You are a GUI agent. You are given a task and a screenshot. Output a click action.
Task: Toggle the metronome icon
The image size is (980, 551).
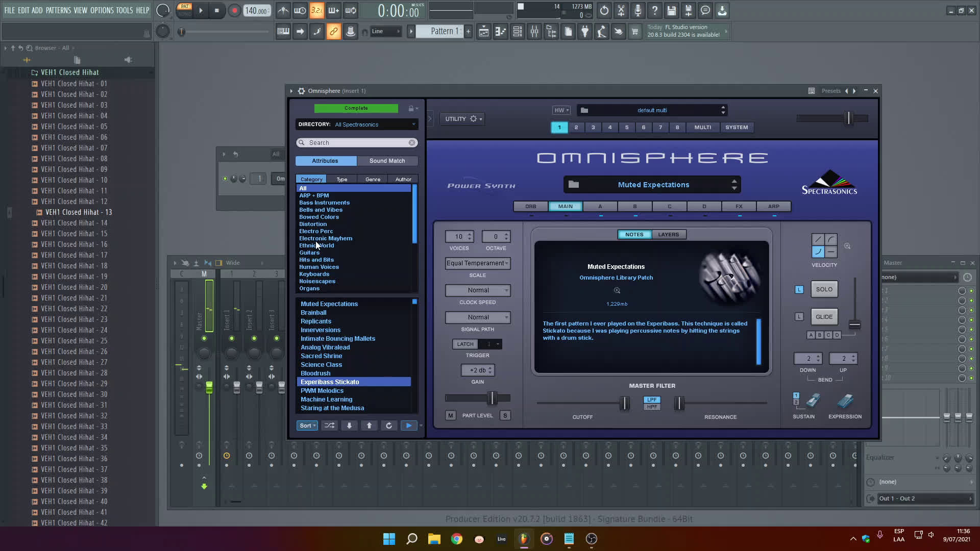283,10
